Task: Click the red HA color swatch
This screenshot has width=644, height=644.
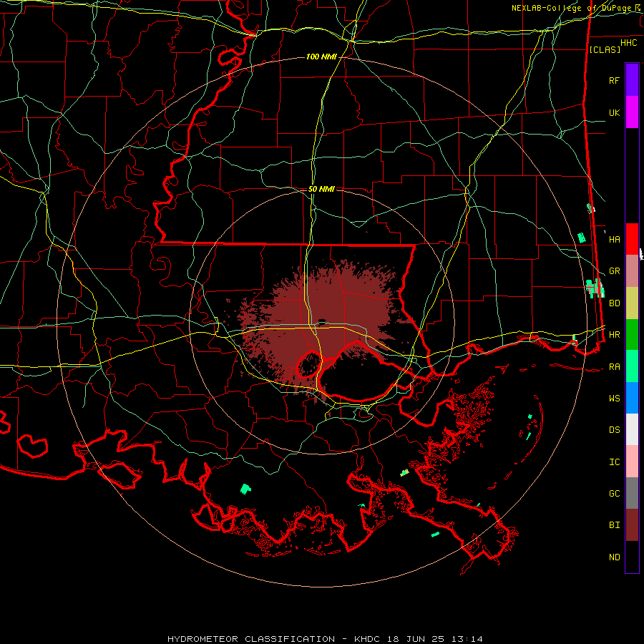Action: [x=632, y=239]
